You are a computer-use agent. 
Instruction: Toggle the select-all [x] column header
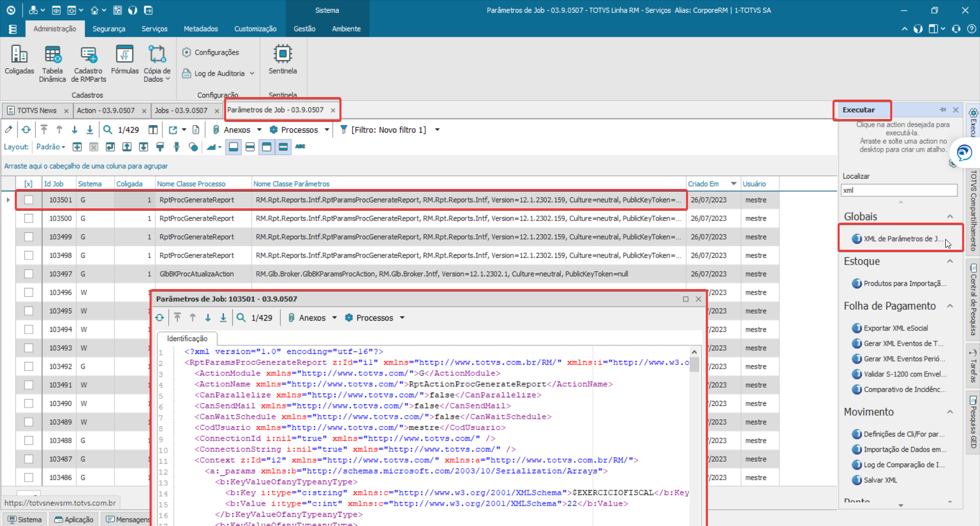pos(29,184)
